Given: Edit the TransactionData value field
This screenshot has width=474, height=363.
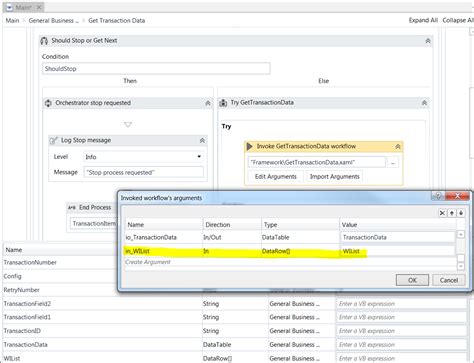Looking at the screenshot, I should 398,237.
